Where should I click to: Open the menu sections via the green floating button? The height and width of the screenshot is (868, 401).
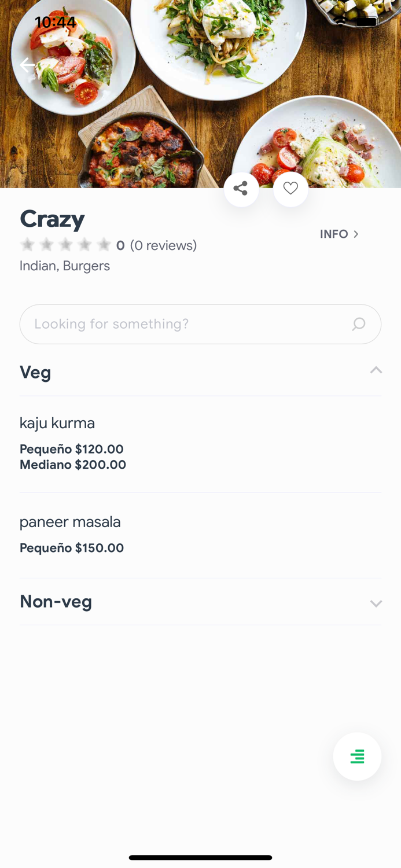coord(357,756)
